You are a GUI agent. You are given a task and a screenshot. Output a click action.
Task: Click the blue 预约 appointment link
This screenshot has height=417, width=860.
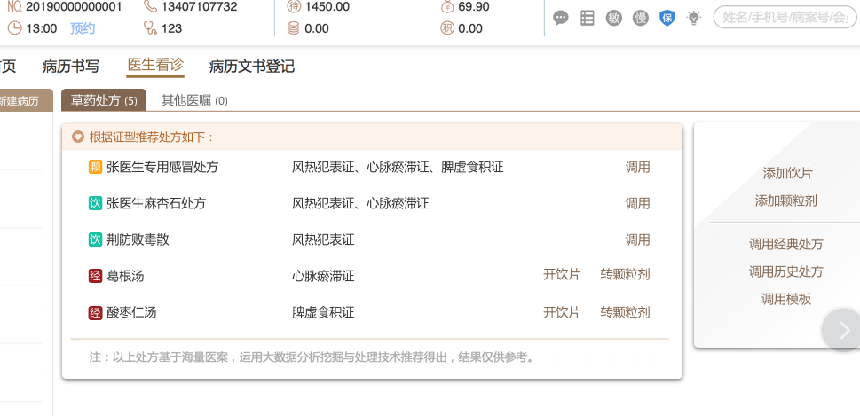tap(82, 28)
